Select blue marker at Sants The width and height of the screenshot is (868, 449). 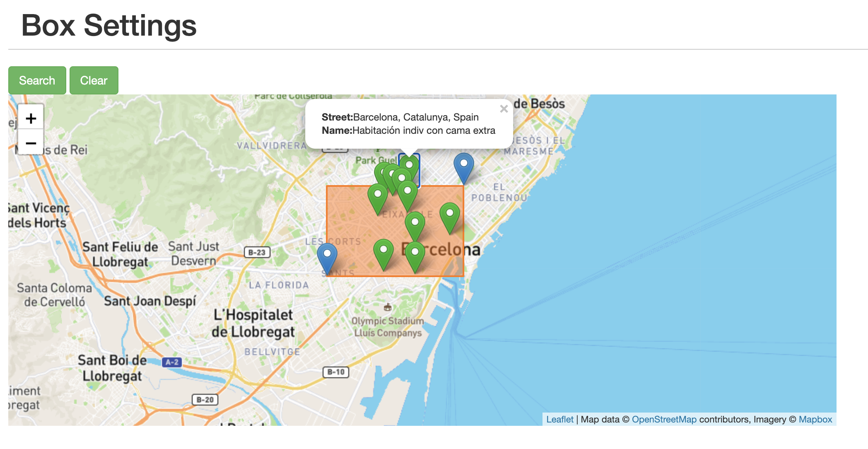click(x=327, y=254)
